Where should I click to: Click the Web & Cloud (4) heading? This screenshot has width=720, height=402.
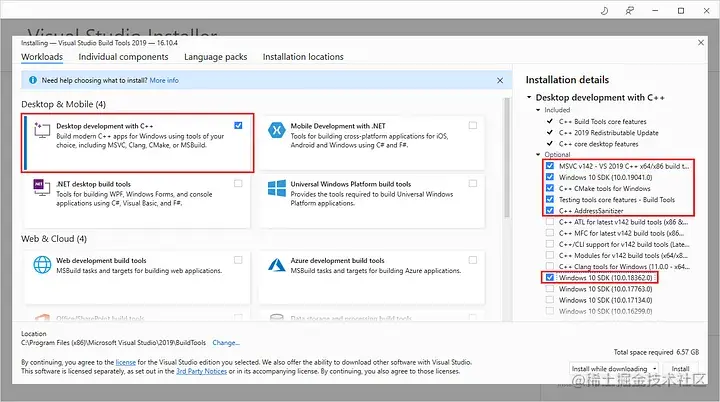coord(54,238)
